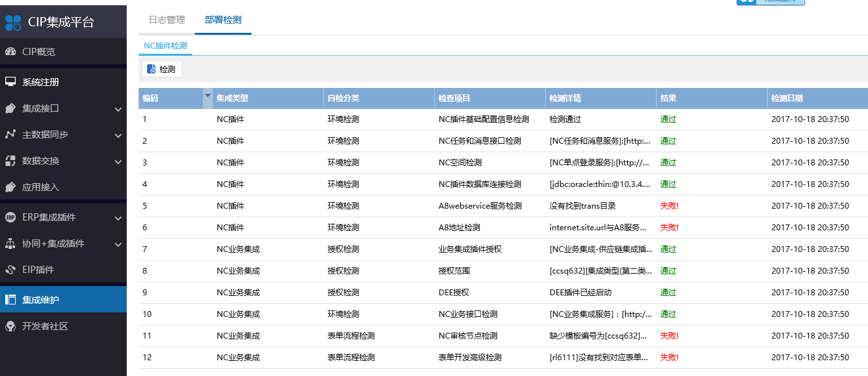
Task: Open 系统注册 in the sidebar
Action: pyautogui.click(x=63, y=82)
